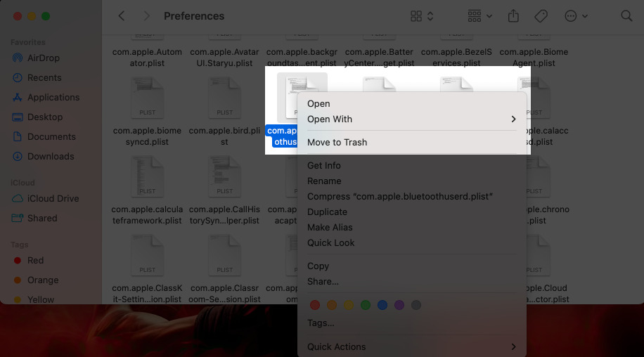Expand the Quick Actions submenu

pos(411,346)
